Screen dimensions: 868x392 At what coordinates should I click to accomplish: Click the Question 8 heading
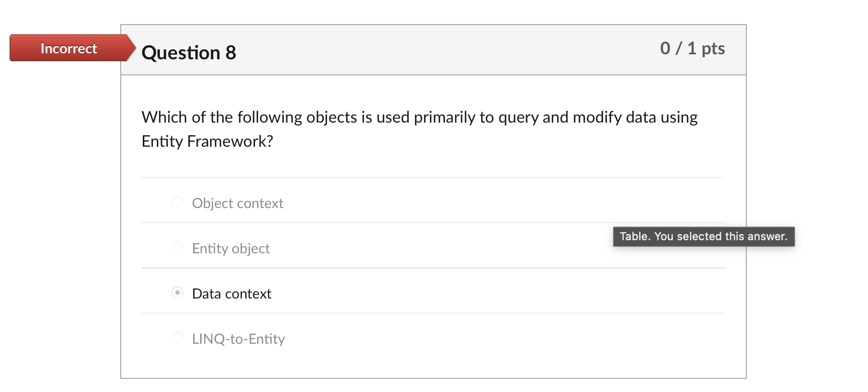[x=189, y=52]
